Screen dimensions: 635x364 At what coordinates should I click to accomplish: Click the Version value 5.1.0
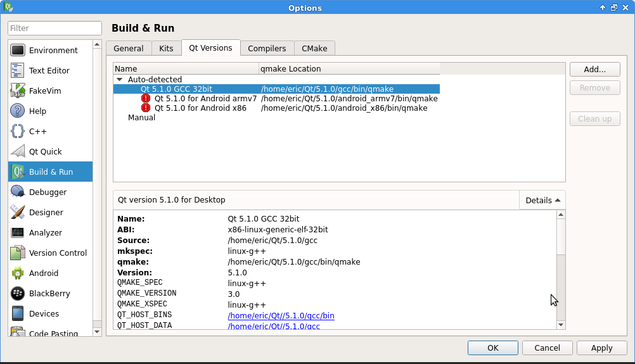point(237,273)
